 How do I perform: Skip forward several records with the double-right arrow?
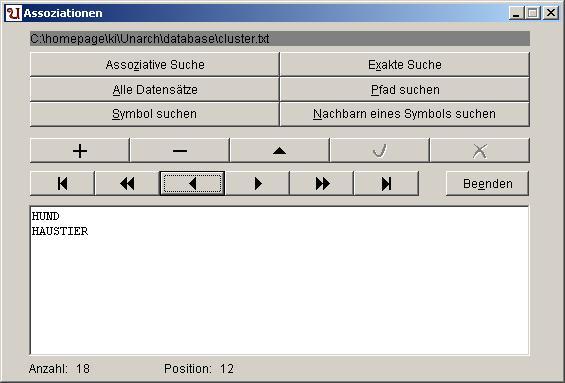(322, 184)
